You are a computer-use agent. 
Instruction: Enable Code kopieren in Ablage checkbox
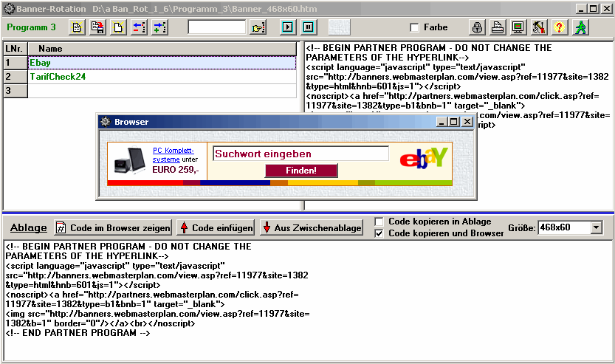pos(379,222)
